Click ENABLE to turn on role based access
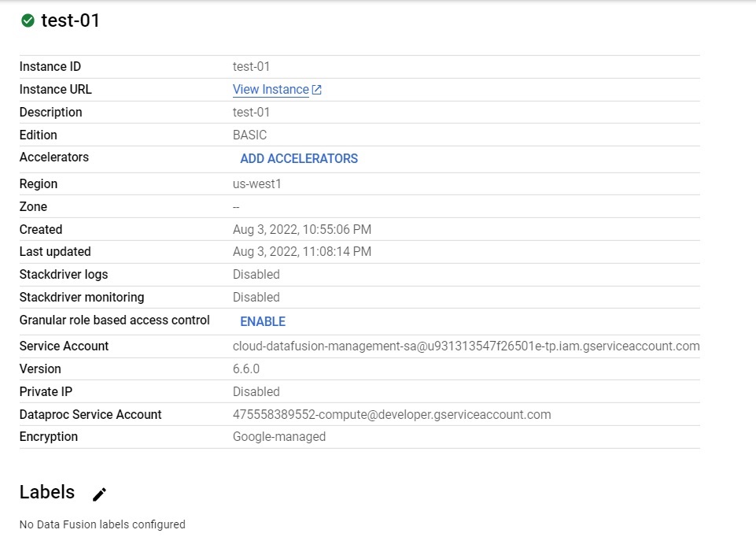The width and height of the screenshot is (756, 537). (x=263, y=321)
